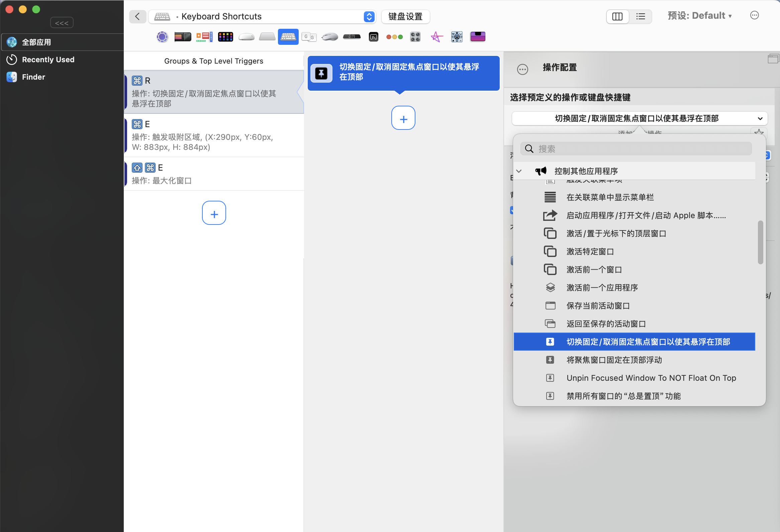Collapse the 控制其他应用程序 category
The height and width of the screenshot is (532, 780).
pos(519,171)
